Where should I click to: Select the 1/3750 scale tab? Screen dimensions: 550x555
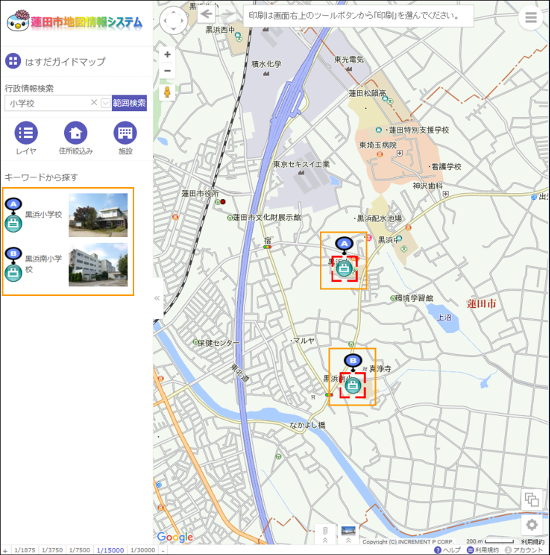point(52,550)
